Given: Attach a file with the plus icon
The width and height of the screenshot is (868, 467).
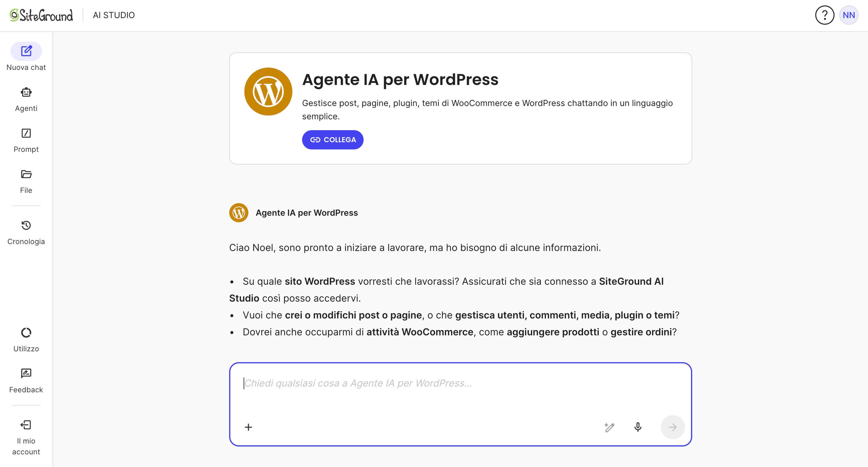Looking at the screenshot, I should click(x=248, y=427).
